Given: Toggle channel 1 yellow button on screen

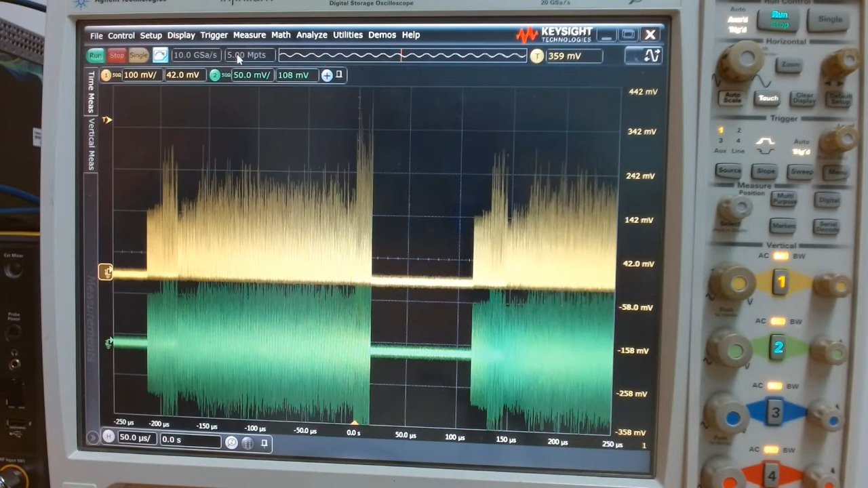Looking at the screenshot, I should click(x=106, y=75).
